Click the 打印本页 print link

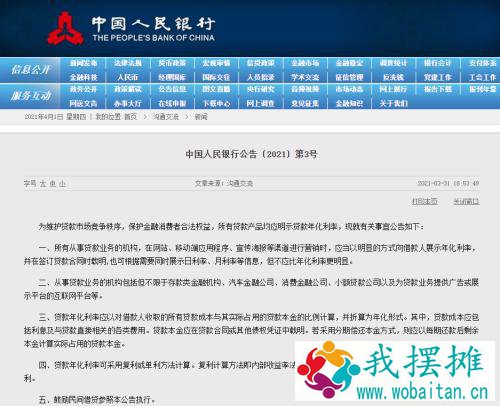pos(425,201)
